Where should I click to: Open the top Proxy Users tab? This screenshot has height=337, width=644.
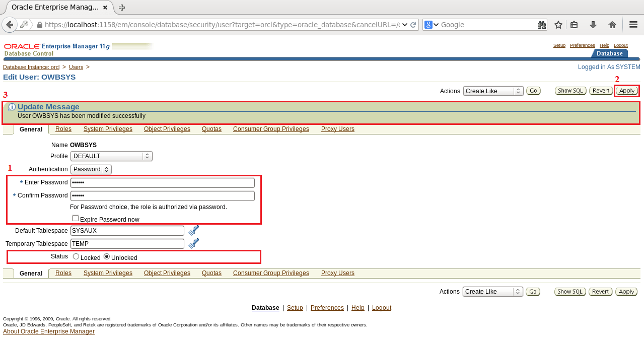pos(338,129)
